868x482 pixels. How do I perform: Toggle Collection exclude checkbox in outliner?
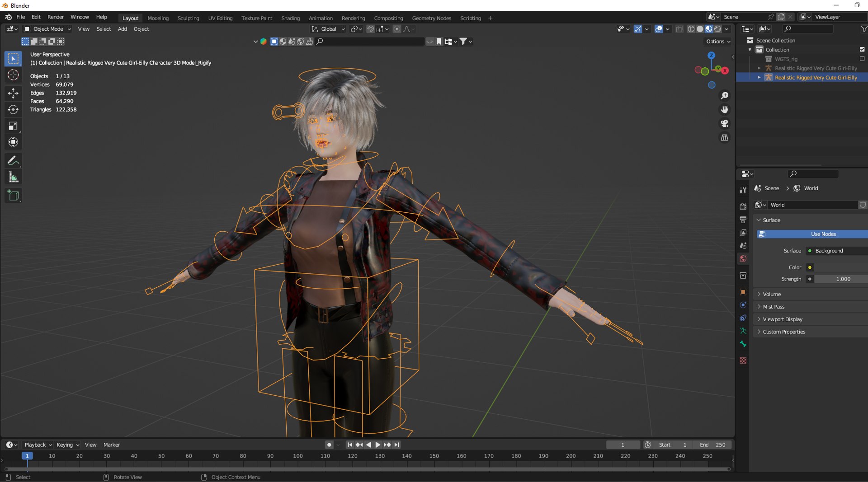pyautogui.click(x=862, y=50)
